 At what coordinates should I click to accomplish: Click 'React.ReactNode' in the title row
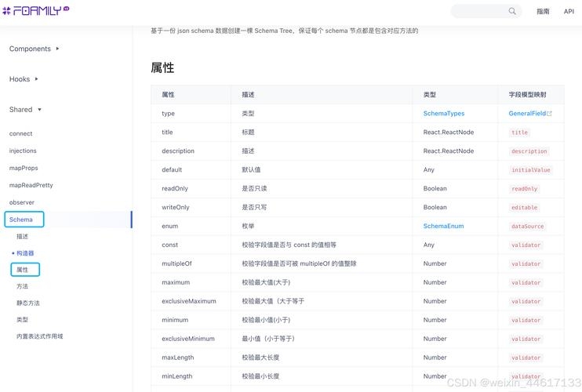pos(449,132)
